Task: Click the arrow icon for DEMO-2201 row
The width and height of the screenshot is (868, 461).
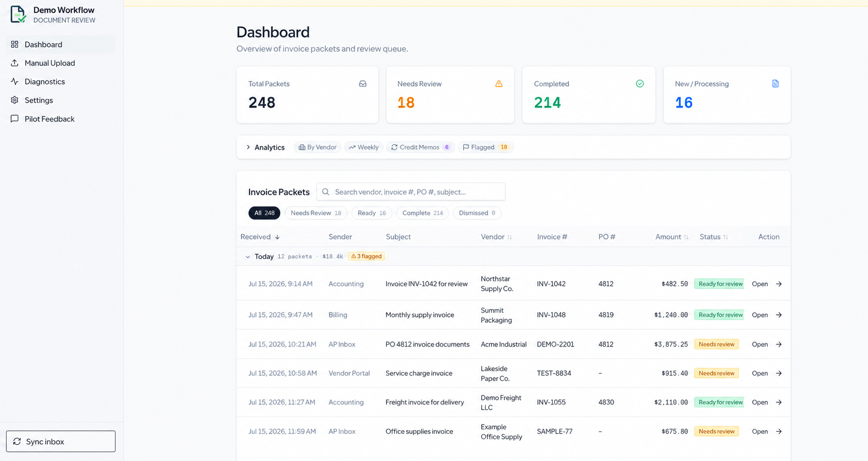Action: point(779,344)
